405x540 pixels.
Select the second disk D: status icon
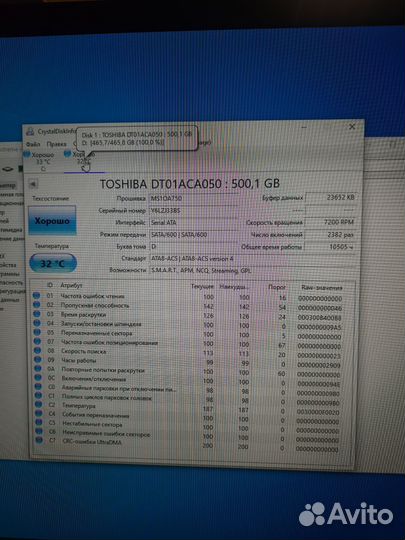(68, 155)
